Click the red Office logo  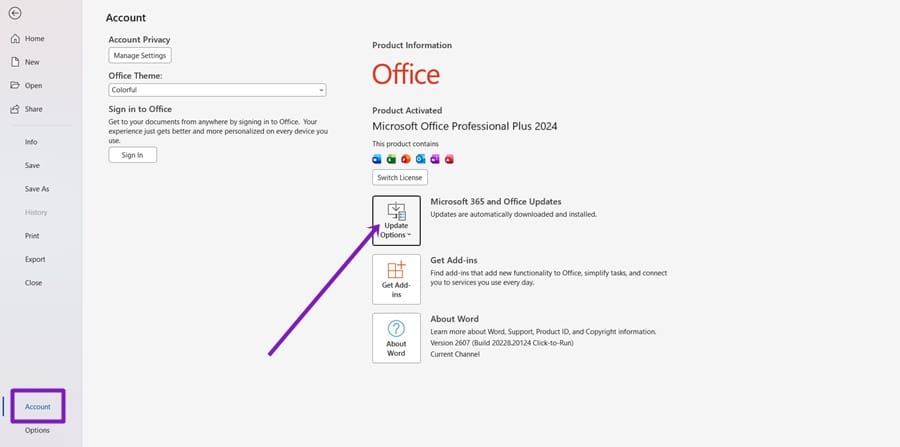406,75
